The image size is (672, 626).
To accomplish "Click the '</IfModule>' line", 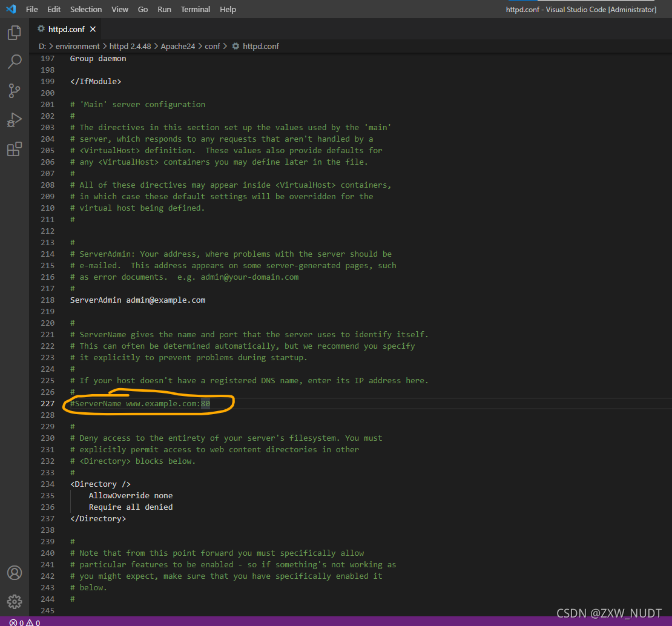I will click(96, 81).
